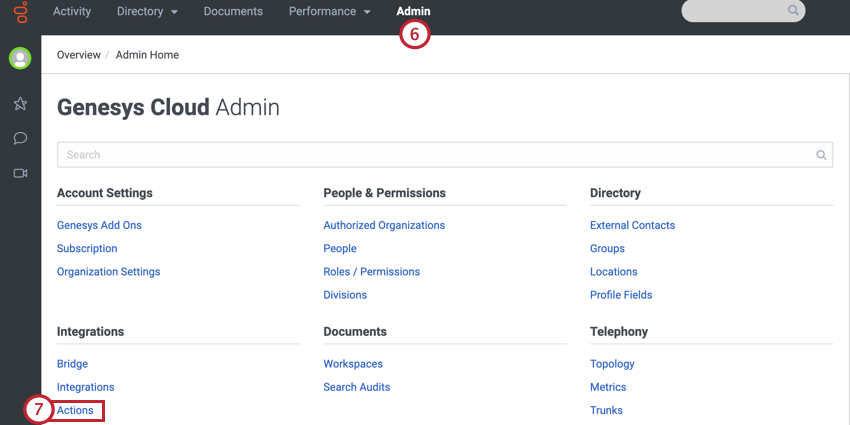Open the Activity menu
The image size is (850, 425).
72,12
